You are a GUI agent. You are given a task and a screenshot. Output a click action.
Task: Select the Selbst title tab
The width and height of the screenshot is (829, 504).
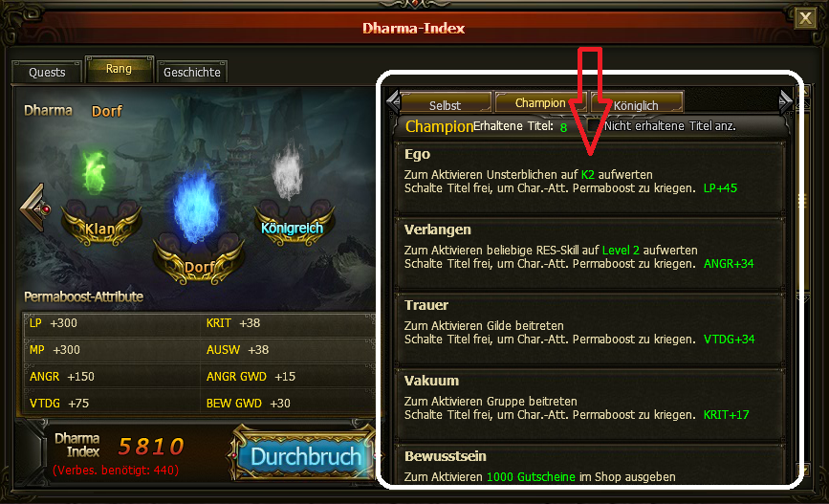pos(446,102)
